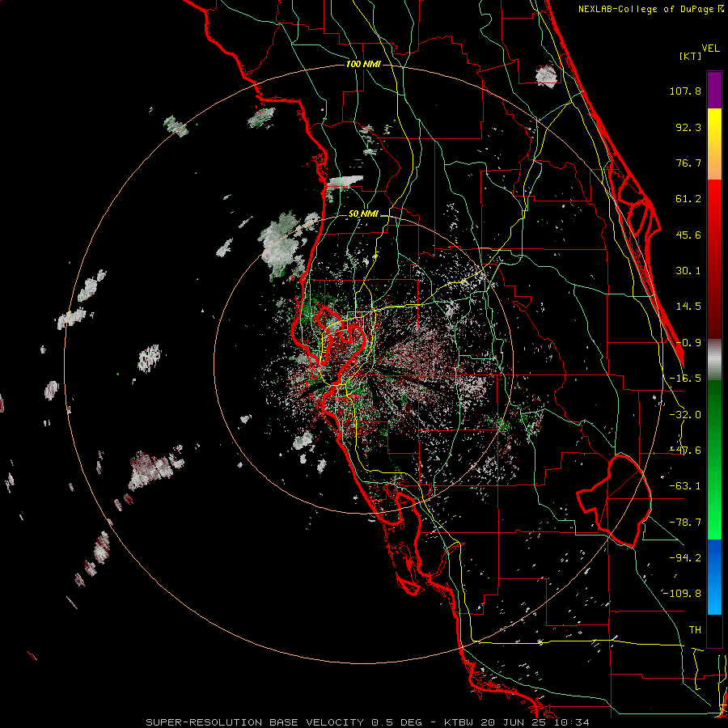This screenshot has height=728, width=728.
Task: Click the -78.7 velocity scale value
Action: (x=685, y=523)
